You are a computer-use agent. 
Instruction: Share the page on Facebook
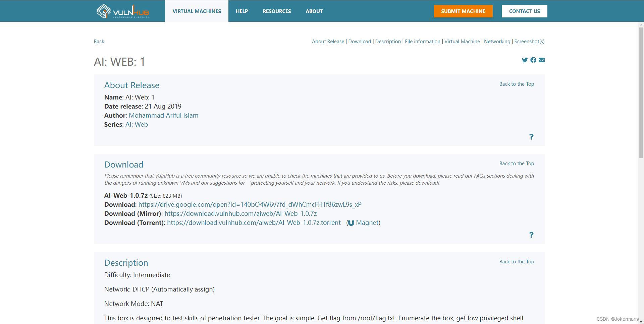point(533,60)
